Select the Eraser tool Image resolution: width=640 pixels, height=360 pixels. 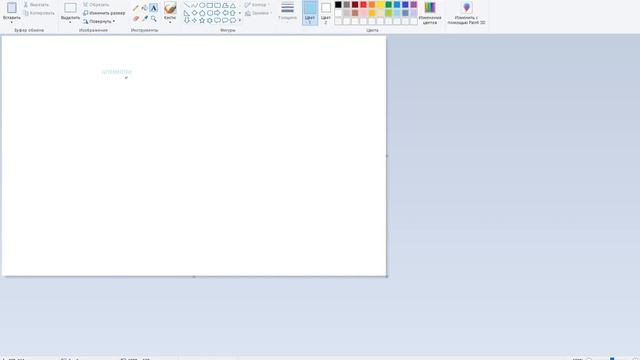pyautogui.click(x=136, y=18)
